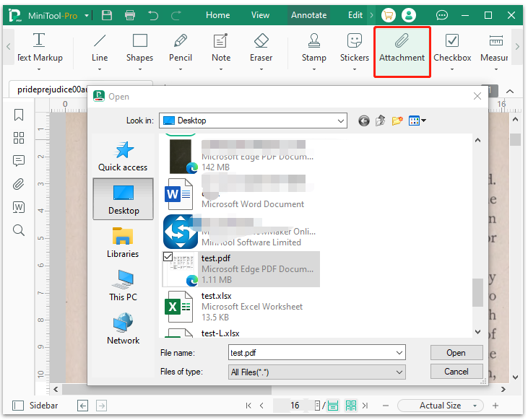The width and height of the screenshot is (528, 420).
Task: Go to This PC location
Action: tap(123, 286)
